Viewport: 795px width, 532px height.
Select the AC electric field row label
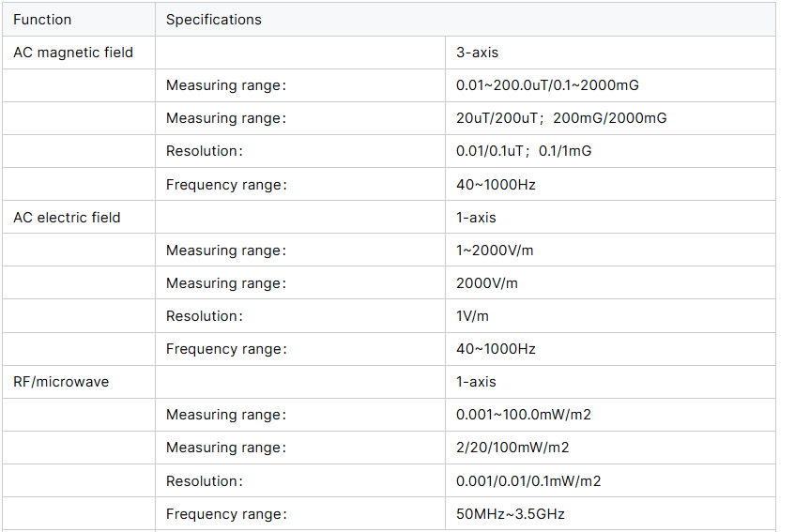pyautogui.click(x=67, y=218)
